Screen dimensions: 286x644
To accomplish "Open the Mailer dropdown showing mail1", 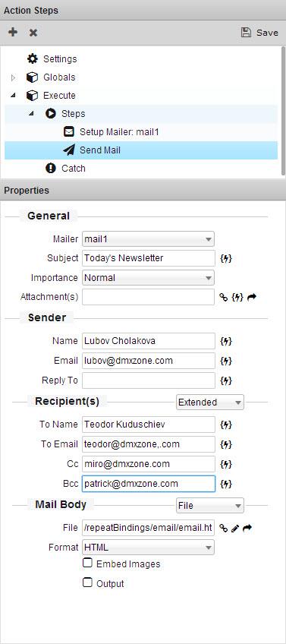I will (148, 238).
